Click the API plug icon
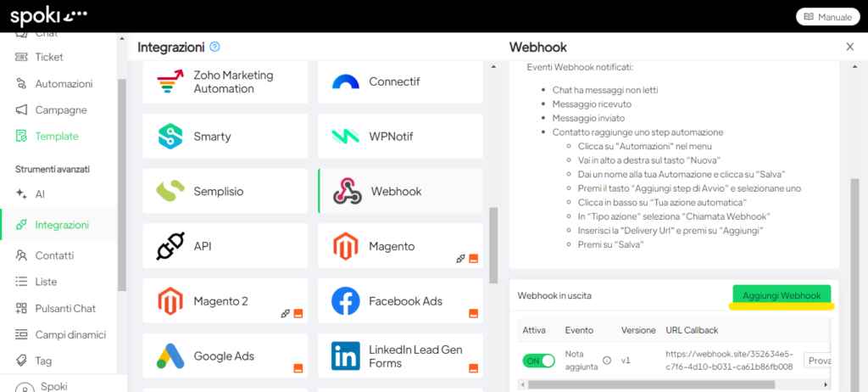The width and height of the screenshot is (868, 392). (x=170, y=246)
